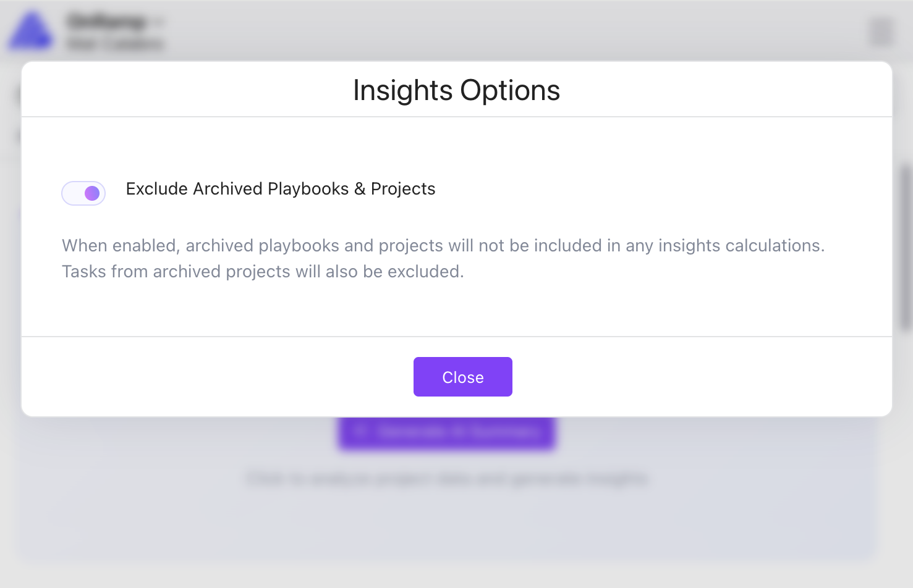The image size is (913, 588).
Task: Click the archived projects description paragraph
Action: point(443,258)
